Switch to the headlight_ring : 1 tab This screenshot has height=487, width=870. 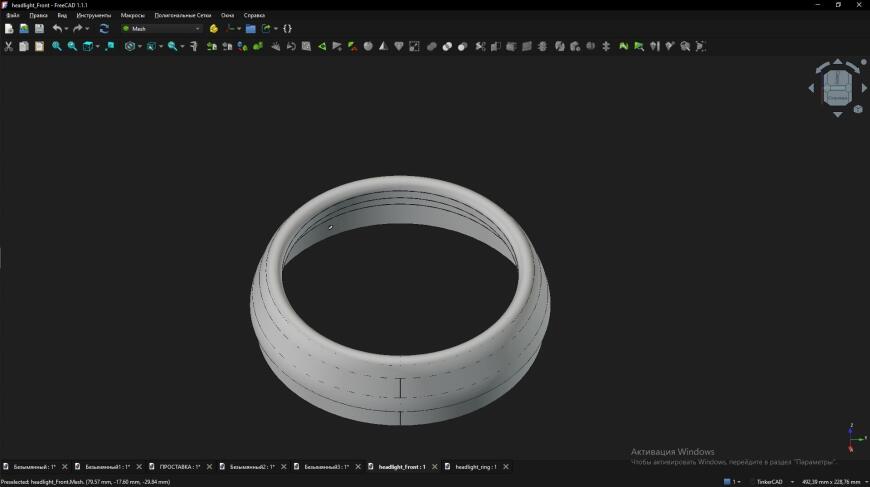pos(476,467)
